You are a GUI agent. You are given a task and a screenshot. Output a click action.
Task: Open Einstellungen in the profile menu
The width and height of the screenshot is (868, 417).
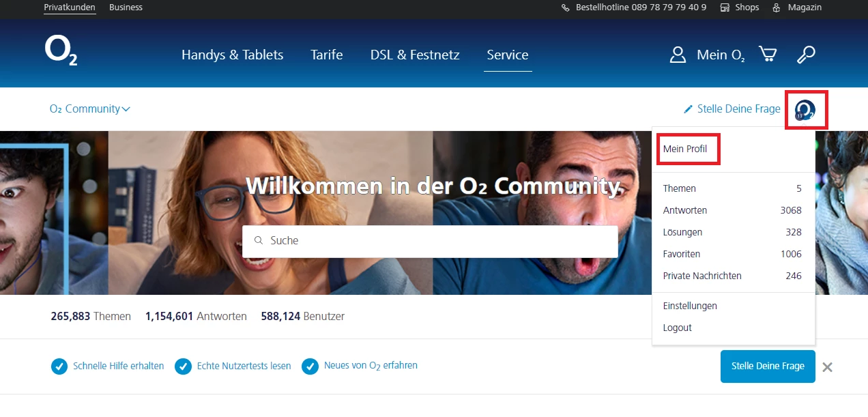pos(690,306)
